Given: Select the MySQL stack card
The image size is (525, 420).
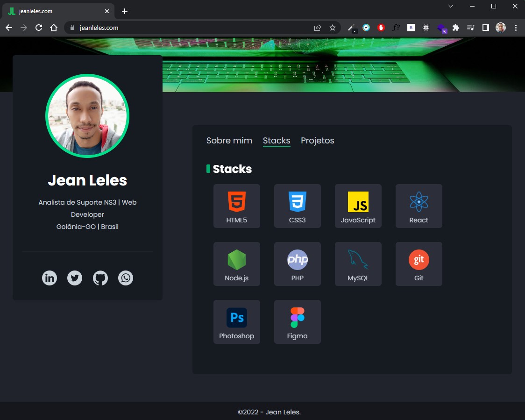Looking at the screenshot, I should [x=358, y=264].
